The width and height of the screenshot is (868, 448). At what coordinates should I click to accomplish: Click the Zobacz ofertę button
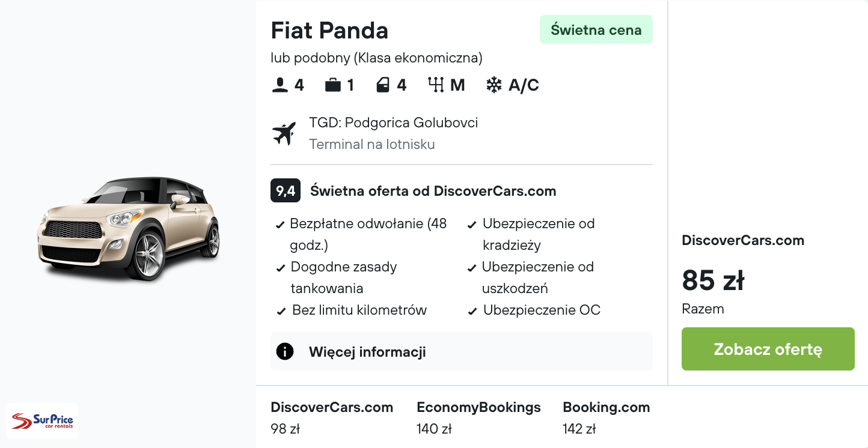click(x=768, y=349)
